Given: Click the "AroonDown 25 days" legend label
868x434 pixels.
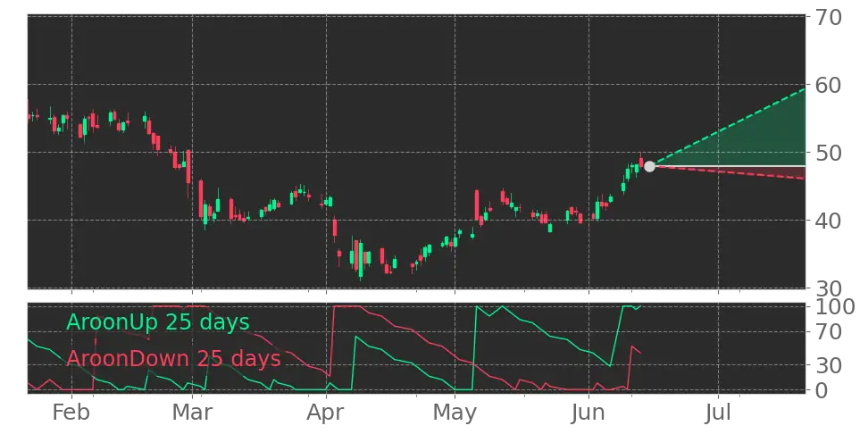Looking at the screenshot, I should 173,359.
